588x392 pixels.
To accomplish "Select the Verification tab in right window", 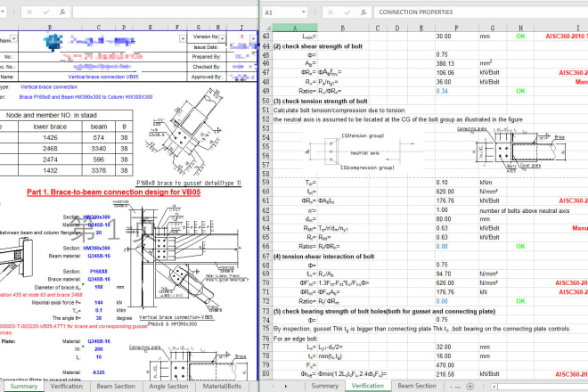I will pos(367,386).
